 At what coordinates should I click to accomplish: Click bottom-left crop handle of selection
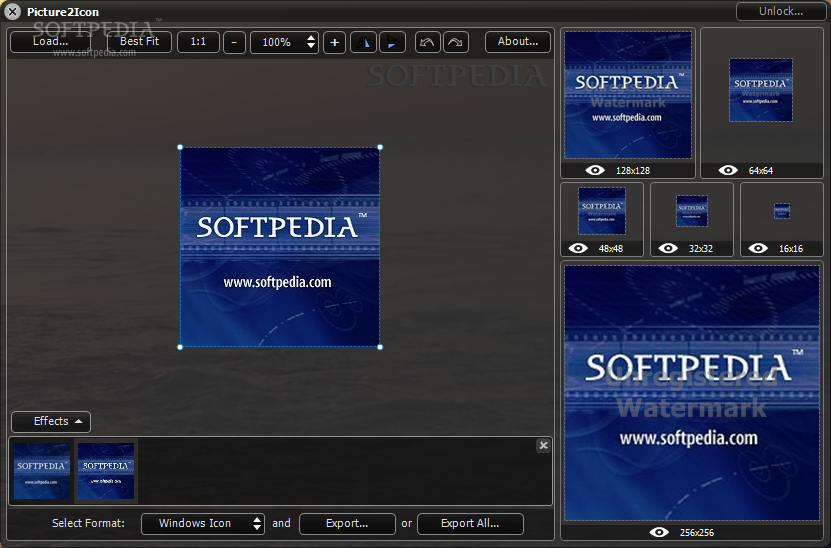click(180, 347)
